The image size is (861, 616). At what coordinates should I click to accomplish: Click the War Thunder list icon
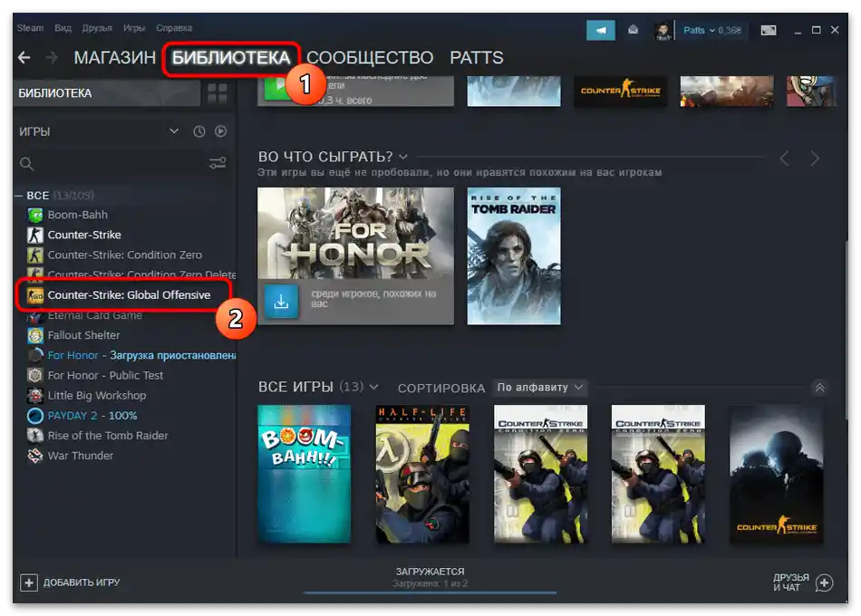coord(35,456)
